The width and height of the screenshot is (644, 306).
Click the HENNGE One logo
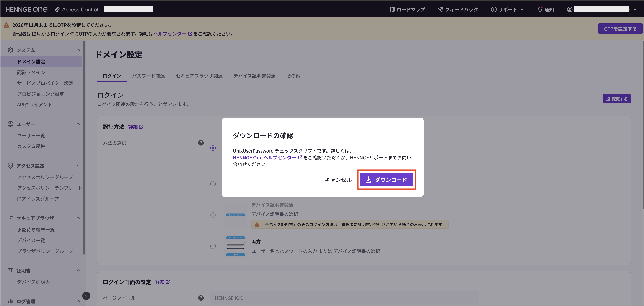27,9
